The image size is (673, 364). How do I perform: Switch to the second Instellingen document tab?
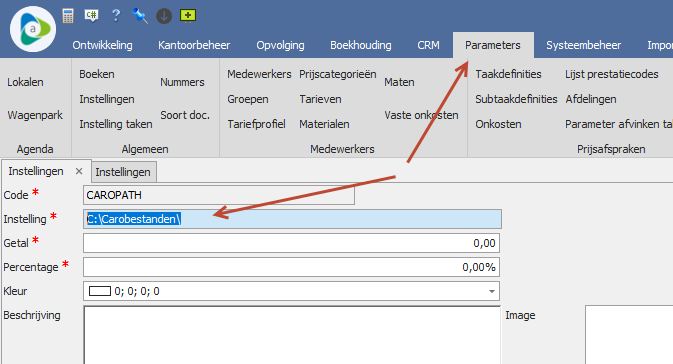click(x=123, y=172)
